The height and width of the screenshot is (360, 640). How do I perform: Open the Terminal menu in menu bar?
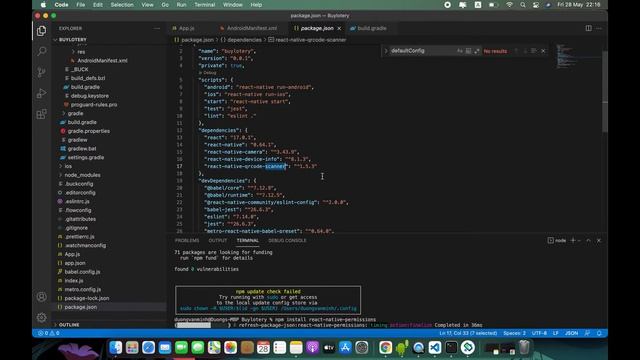(x=204, y=5)
